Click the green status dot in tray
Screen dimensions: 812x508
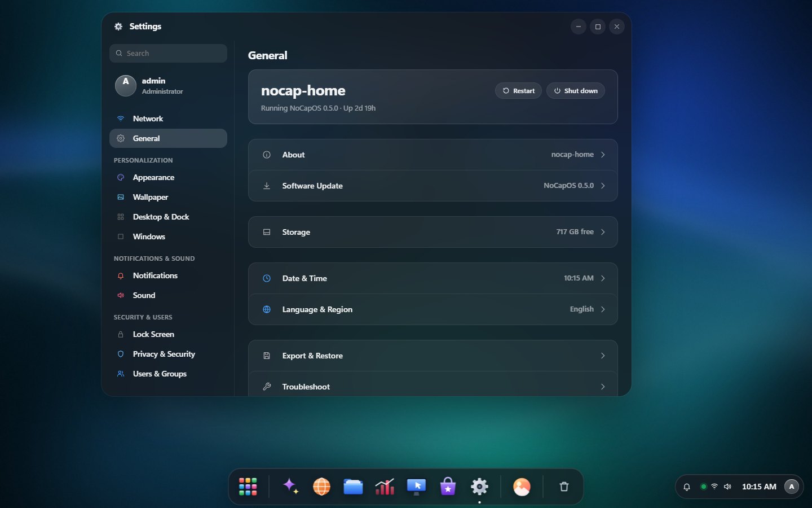[x=703, y=487]
